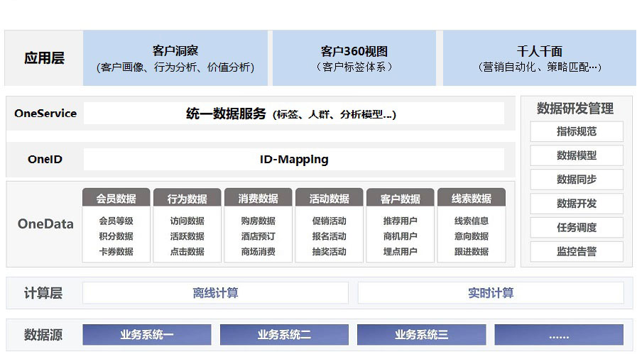Click the 指标规范 management item
637x364 pixels.
tap(576, 131)
